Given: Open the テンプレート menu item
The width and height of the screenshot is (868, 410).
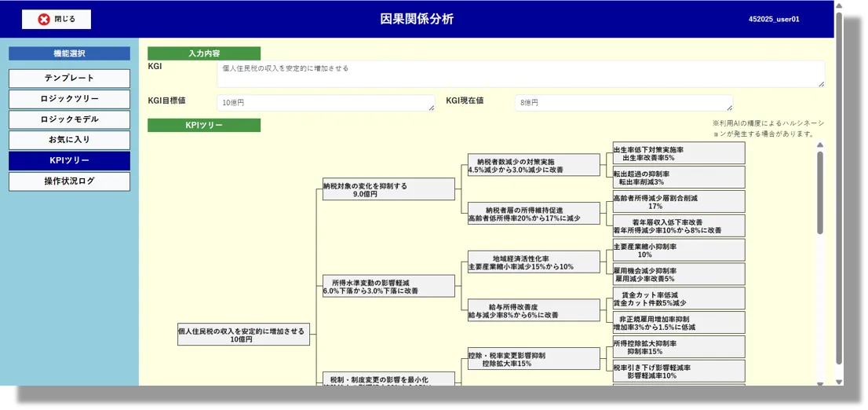Looking at the screenshot, I should click(69, 79).
